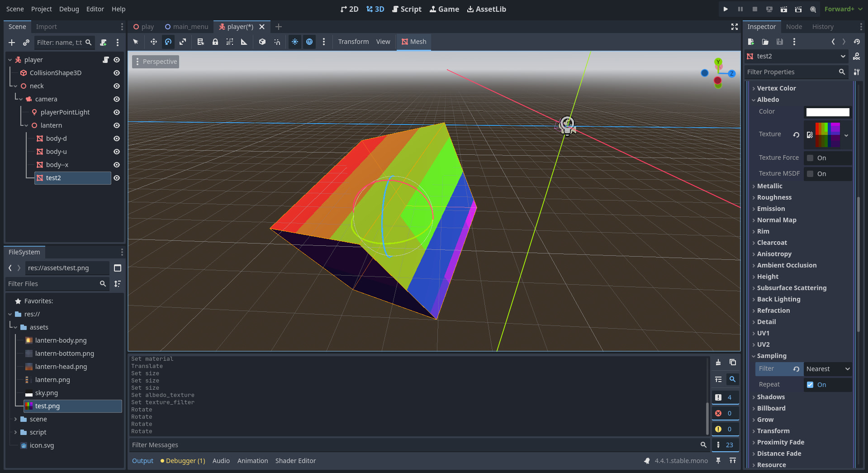
Task: Select the Scale tool in the viewport toolbar
Action: 183,42
